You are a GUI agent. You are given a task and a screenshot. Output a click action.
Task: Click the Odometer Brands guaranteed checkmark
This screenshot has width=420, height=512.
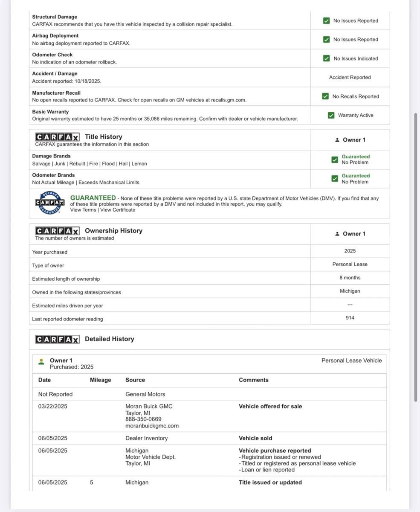coord(335,178)
